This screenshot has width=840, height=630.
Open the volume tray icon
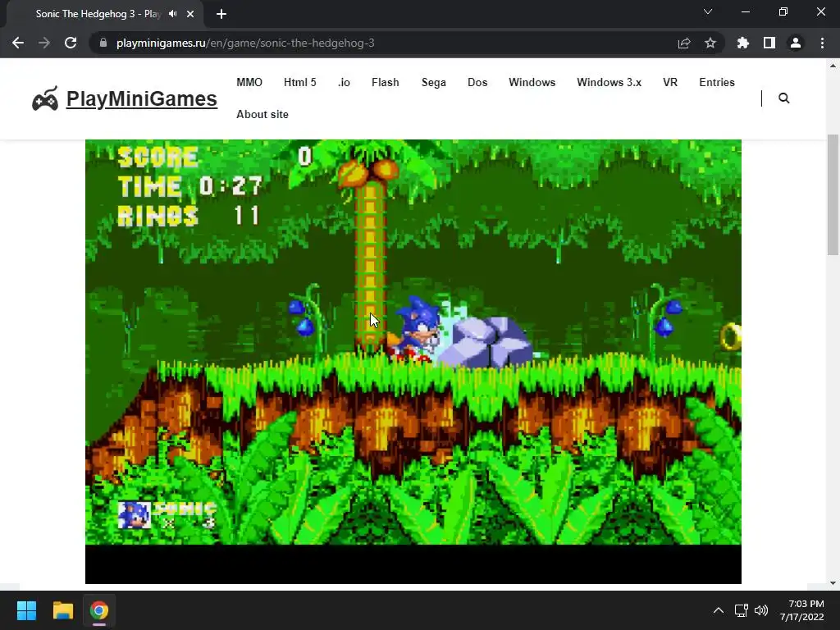click(760, 610)
